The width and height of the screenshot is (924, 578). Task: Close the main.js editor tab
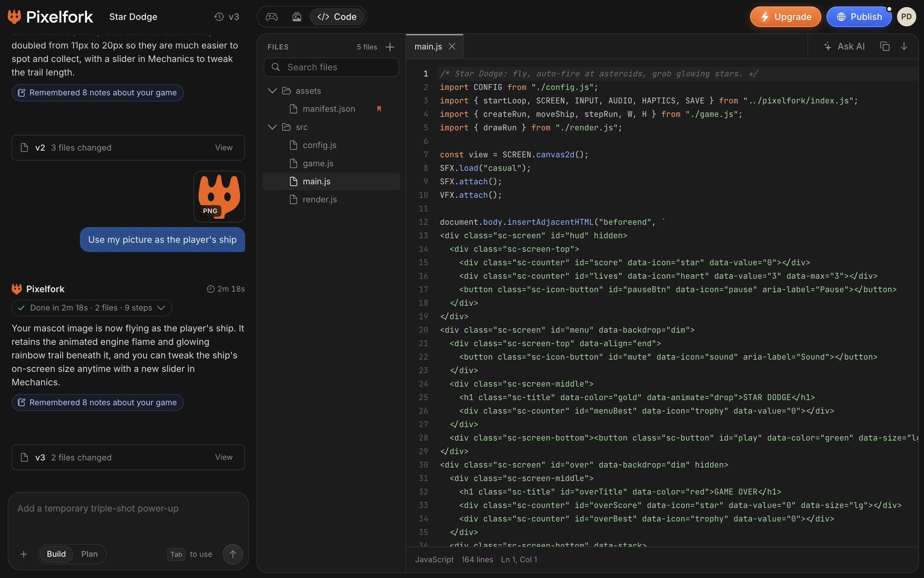pos(452,46)
